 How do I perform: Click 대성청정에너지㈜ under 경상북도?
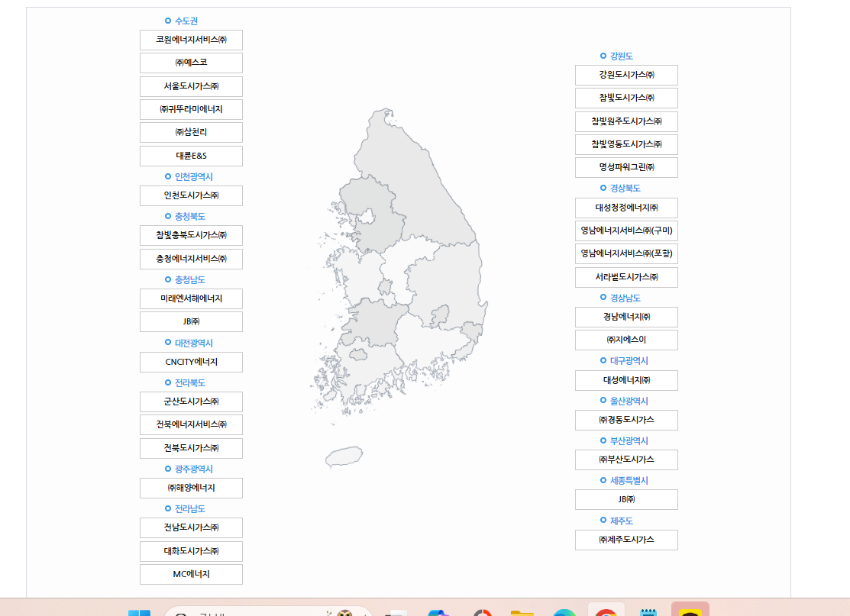[626, 208]
